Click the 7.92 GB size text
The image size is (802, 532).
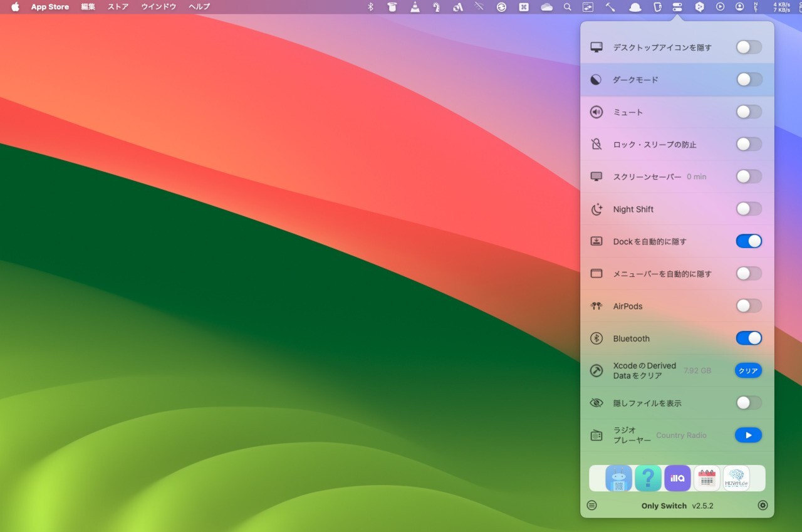click(697, 371)
